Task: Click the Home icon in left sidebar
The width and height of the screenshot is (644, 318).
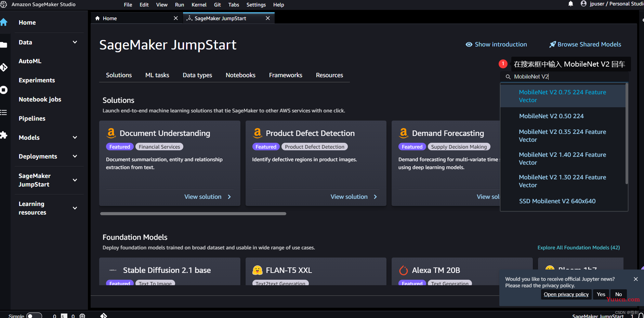Action: tap(4, 22)
